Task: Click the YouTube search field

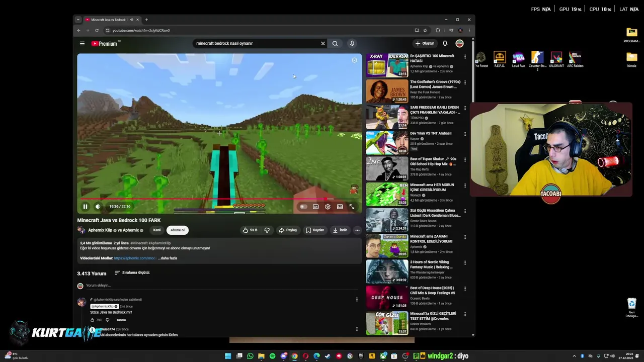Action: pyautogui.click(x=256, y=44)
